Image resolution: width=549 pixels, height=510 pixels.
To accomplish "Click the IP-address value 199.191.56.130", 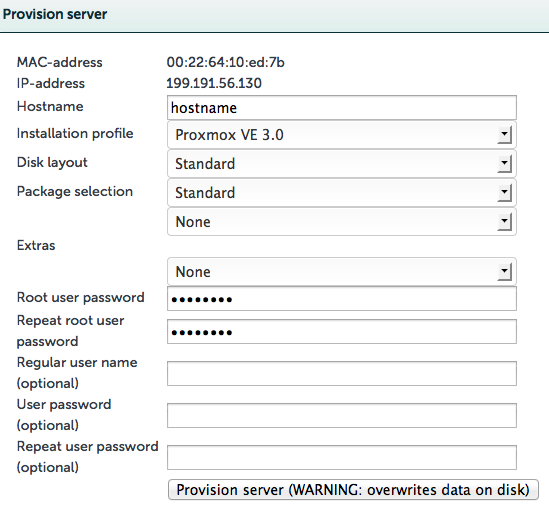I will (214, 83).
